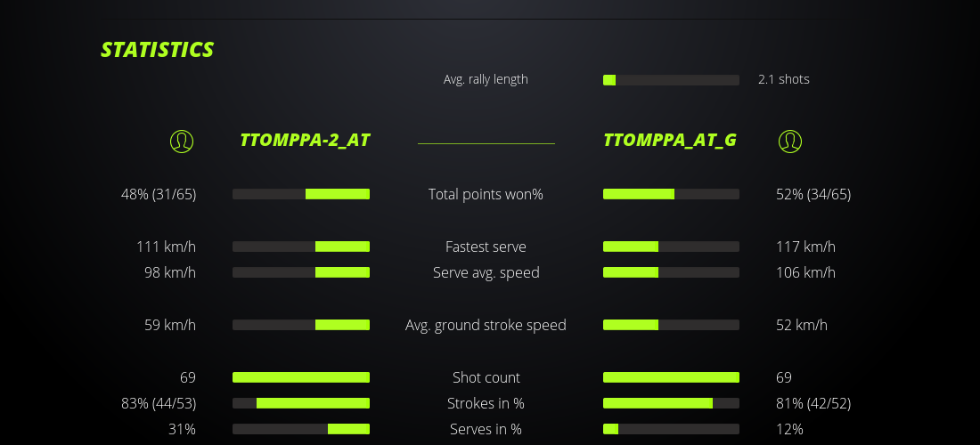Click left player's Serves in % bar
This screenshot has width=980, height=445.
click(301, 429)
